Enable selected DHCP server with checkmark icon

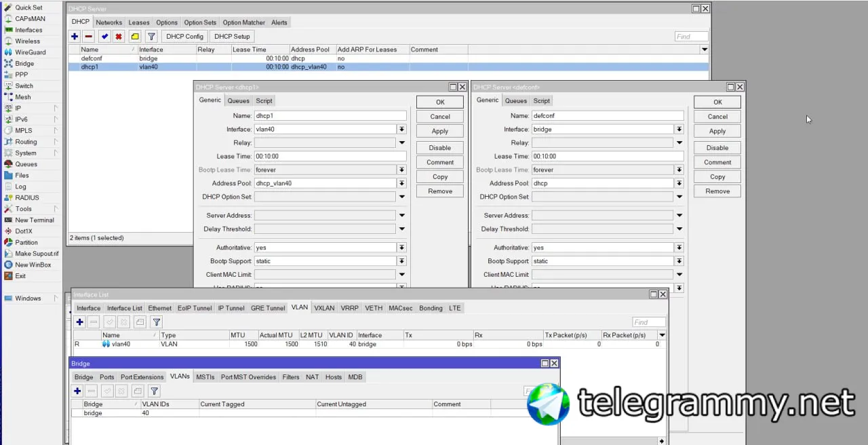pos(104,37)
